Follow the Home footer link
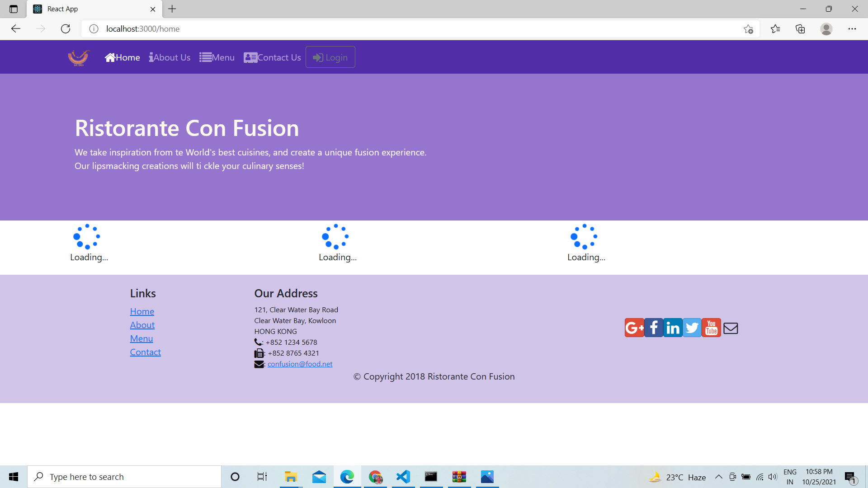Image resolution: width=868 pixels, height=488 pixels. click(142, 311)
